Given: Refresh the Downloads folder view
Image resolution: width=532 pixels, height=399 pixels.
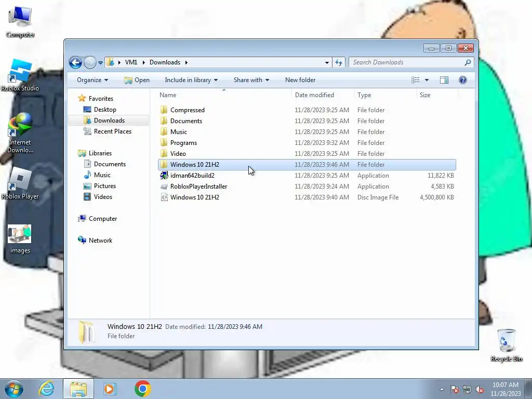Looking at the screenshot, I should (339, 62).
